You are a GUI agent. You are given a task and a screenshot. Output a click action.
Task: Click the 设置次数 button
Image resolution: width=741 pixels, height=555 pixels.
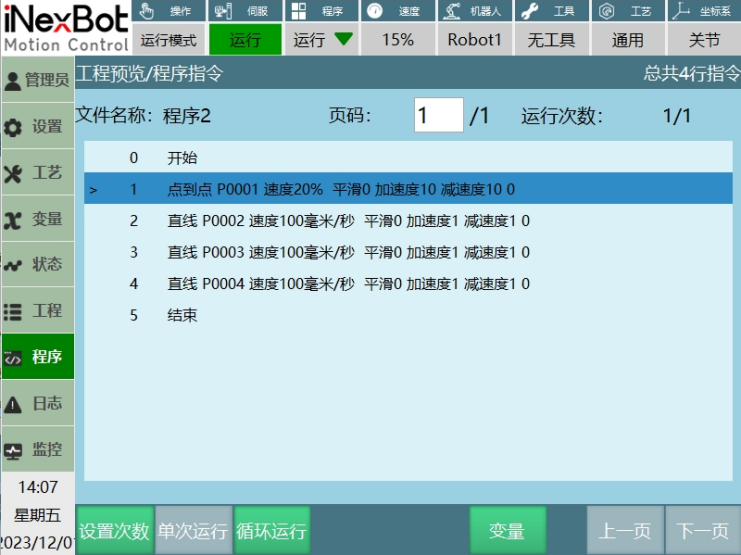coord(114,531)
